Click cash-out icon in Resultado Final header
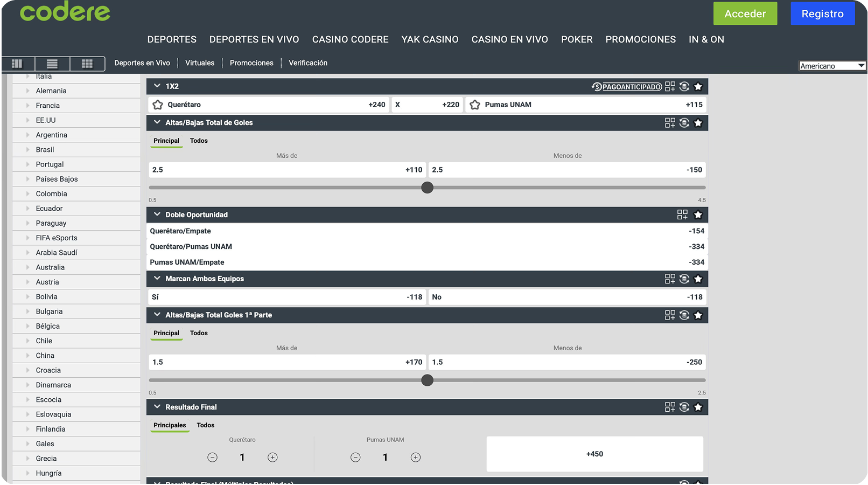Screen dimensions: 868x485 pos(684,407)
